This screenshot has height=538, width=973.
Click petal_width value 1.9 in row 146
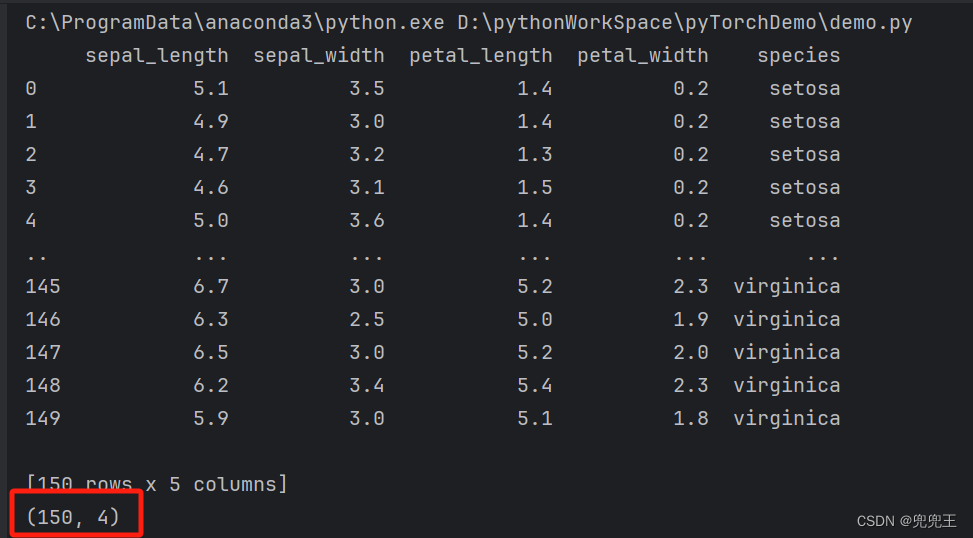point(691,320)
